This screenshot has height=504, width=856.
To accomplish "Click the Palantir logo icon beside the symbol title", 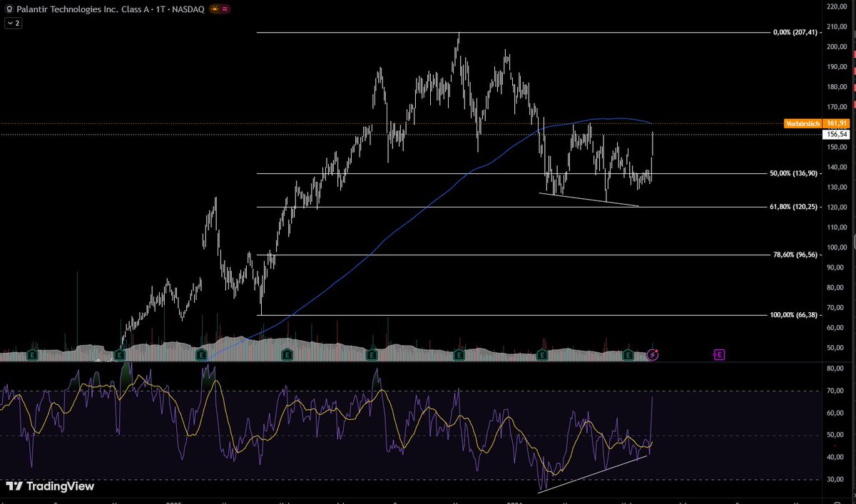I will [9, 10].
